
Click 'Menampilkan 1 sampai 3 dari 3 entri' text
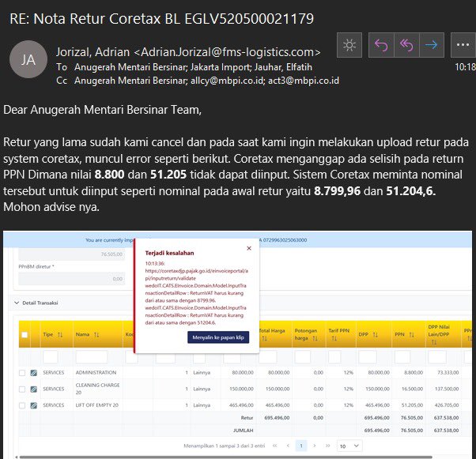coord(224,446)
